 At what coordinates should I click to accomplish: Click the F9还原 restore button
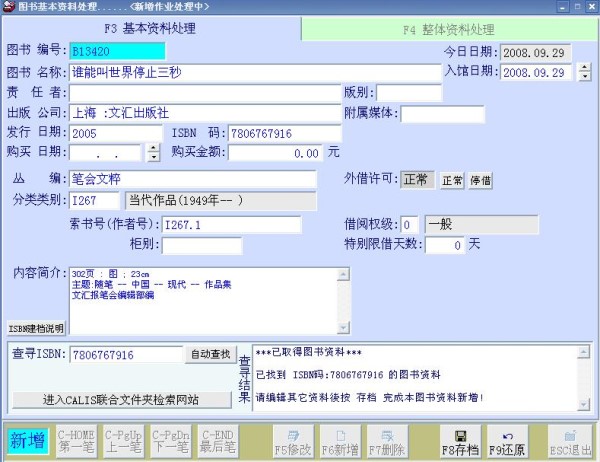[507, 441]
